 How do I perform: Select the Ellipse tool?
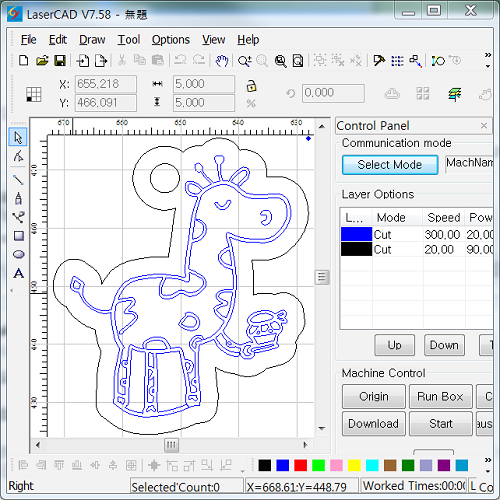point(19,255)
